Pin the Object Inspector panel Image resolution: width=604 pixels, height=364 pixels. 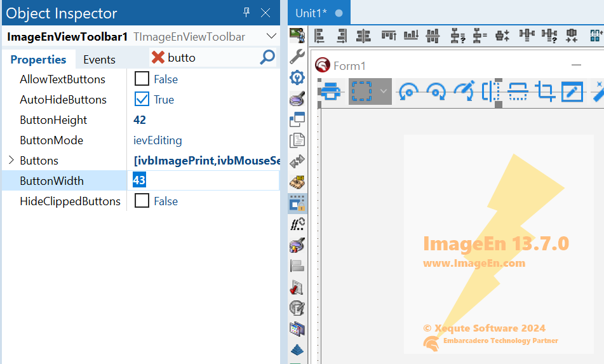246,13
